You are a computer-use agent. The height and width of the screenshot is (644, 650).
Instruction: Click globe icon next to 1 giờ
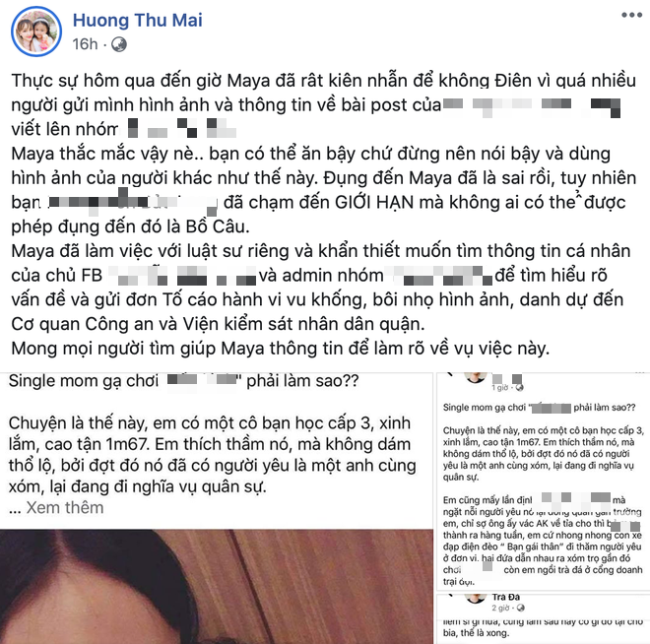519,387
